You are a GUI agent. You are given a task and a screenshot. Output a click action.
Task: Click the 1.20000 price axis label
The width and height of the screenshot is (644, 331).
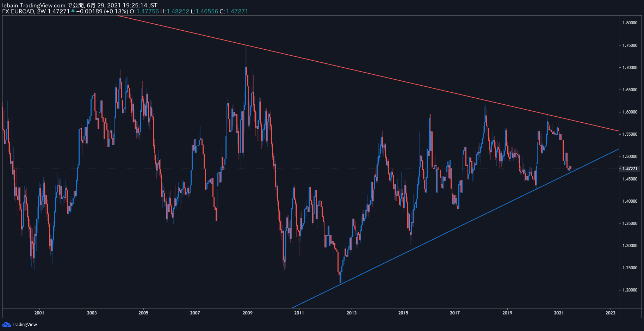pyautogui.click(x=630, y=290)
